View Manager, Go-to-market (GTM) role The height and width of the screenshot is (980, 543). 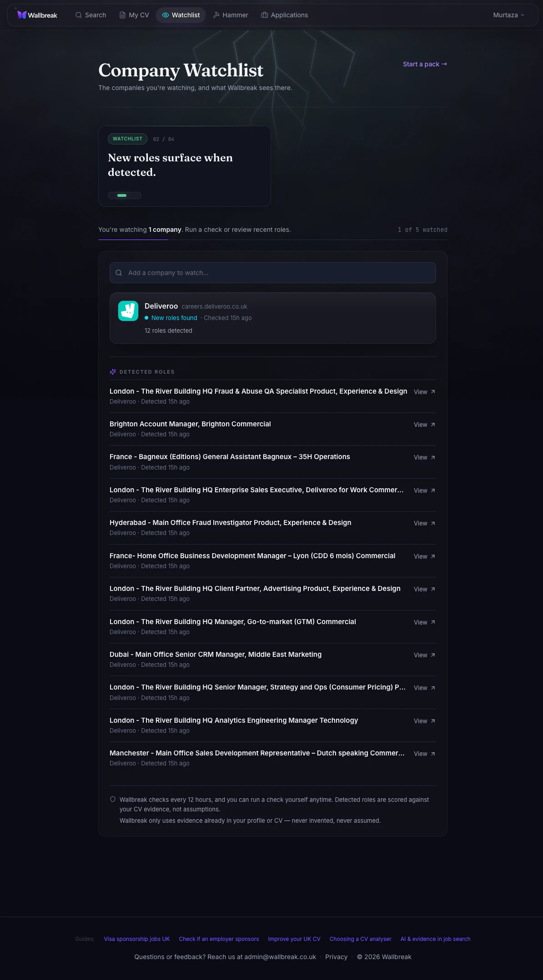[424, 622]
